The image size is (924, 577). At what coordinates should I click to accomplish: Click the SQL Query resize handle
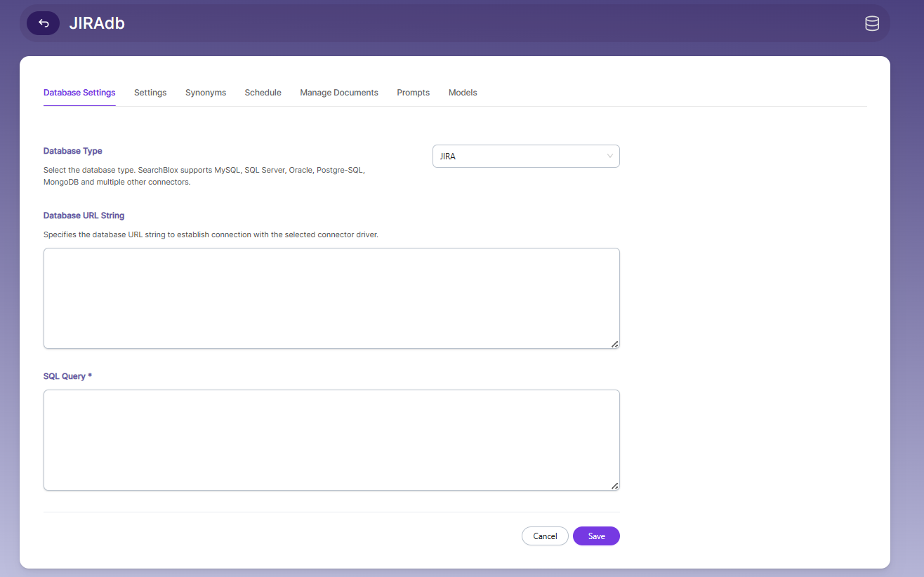[x=614, y=486]
